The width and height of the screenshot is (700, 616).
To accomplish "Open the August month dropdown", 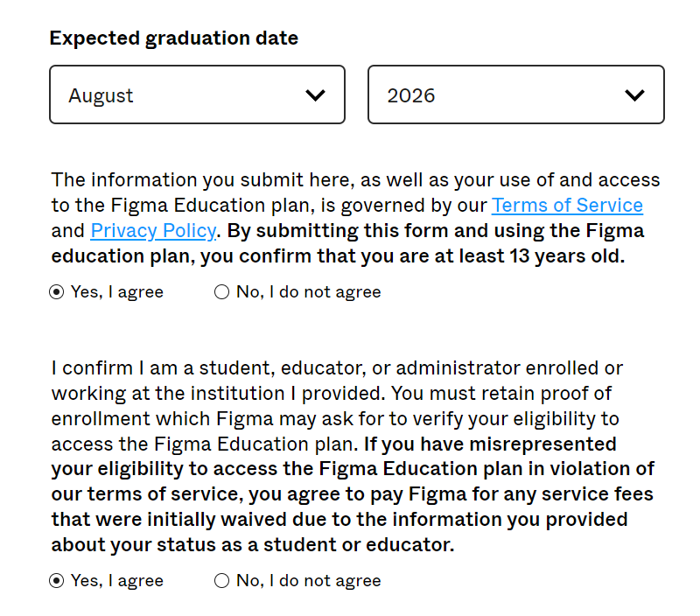I will [x=197, y=94].
